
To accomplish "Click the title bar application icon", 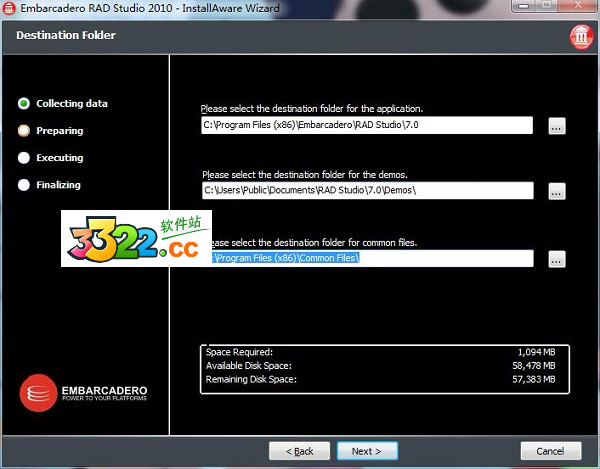I will [x=9, y=8].
